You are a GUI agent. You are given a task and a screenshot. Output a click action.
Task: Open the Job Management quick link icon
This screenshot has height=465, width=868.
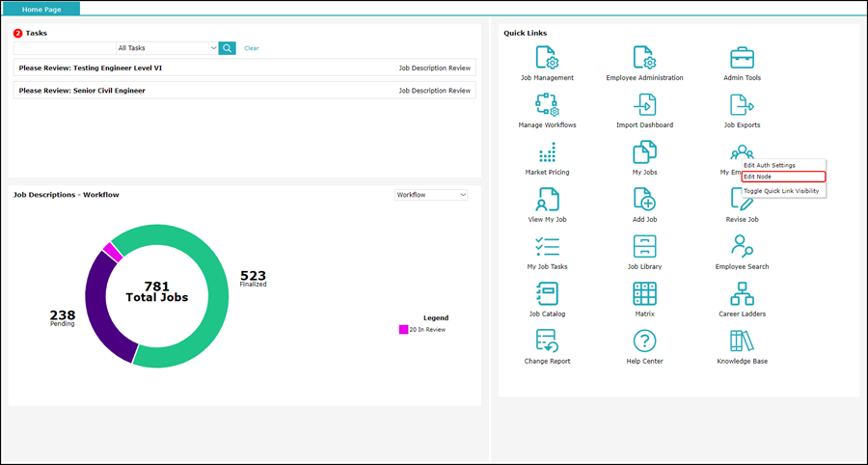547,58
